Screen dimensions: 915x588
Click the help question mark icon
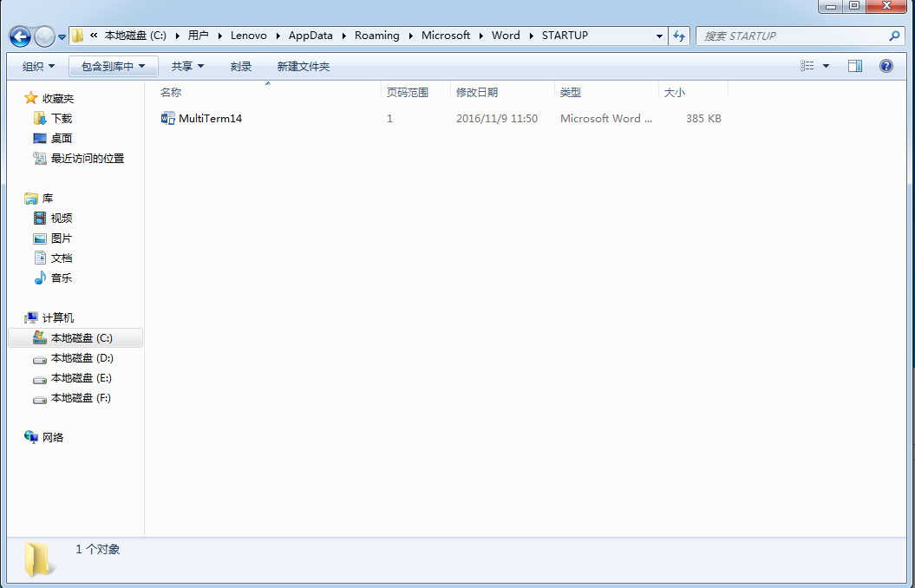point(886,66)
